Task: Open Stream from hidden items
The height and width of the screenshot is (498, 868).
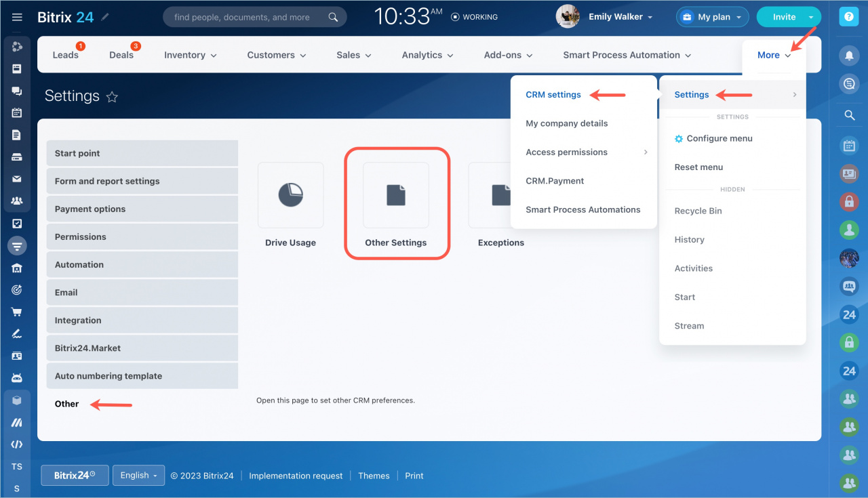Action: click(x=689, y=326)
